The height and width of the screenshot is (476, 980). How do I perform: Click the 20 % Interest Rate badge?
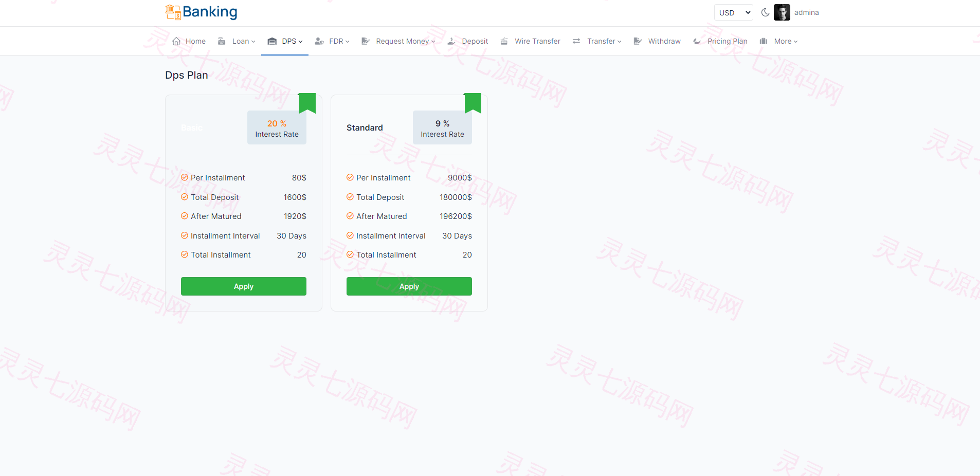(x=277, y=128)
